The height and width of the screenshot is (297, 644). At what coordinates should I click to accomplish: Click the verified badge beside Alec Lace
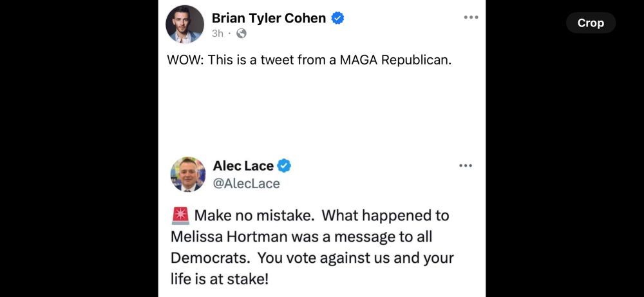click(284, 166)
